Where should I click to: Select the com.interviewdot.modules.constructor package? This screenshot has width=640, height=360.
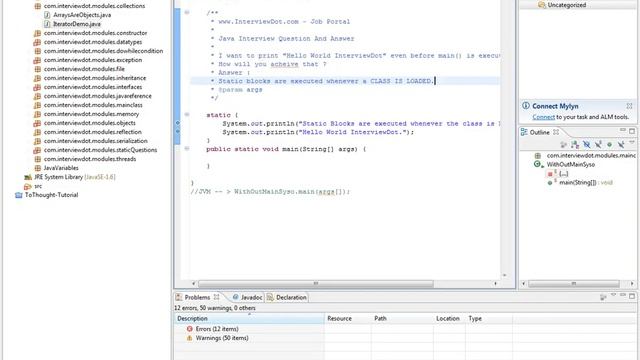(96, 33)
